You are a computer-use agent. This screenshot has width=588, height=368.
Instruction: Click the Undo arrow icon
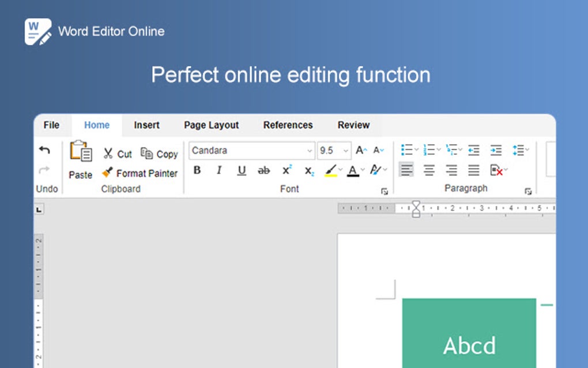click(x=44, y=150)
